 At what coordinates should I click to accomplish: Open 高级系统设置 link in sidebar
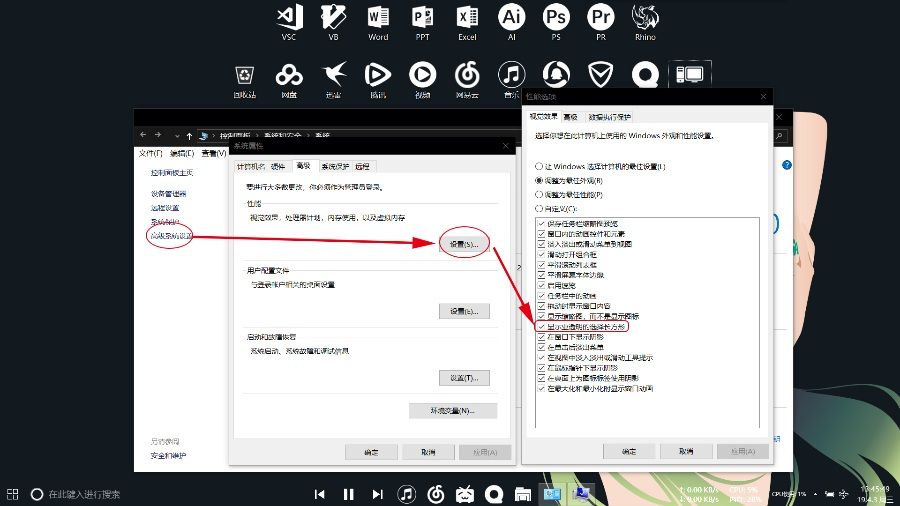(172, 236)
